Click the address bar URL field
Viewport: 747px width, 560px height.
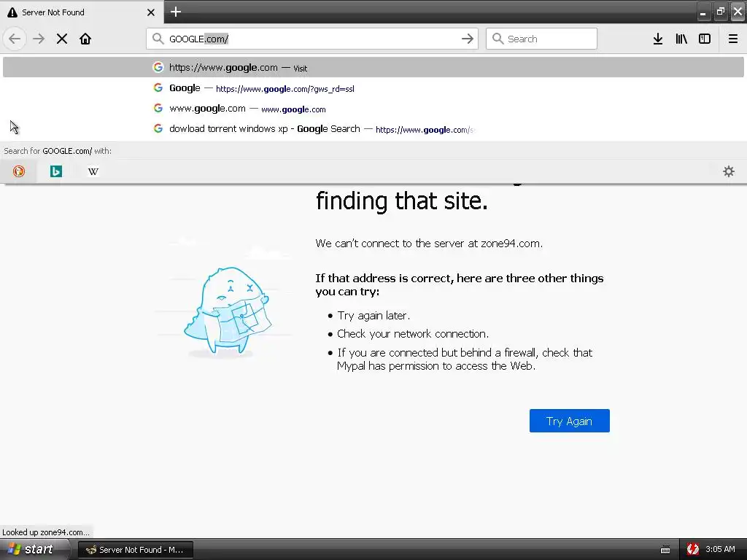point(312,39)
